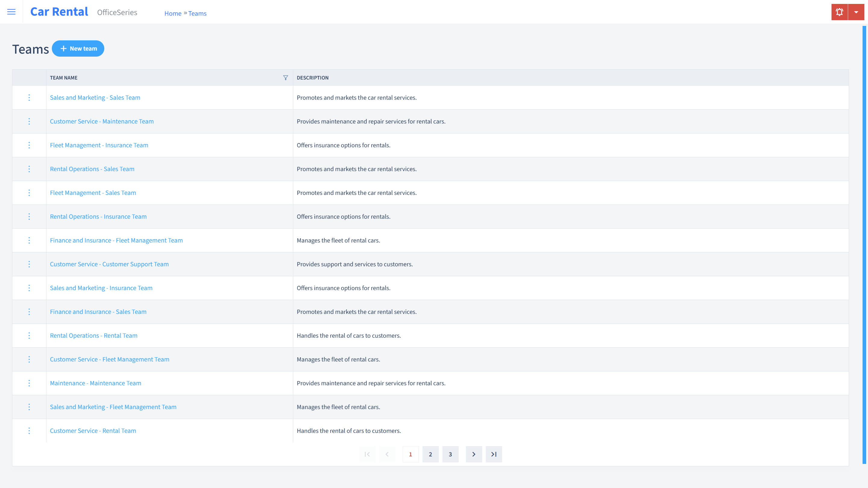Click the three-dot menu for Fleet Management row
The image size is (868, 488).
tap(29, 145)
